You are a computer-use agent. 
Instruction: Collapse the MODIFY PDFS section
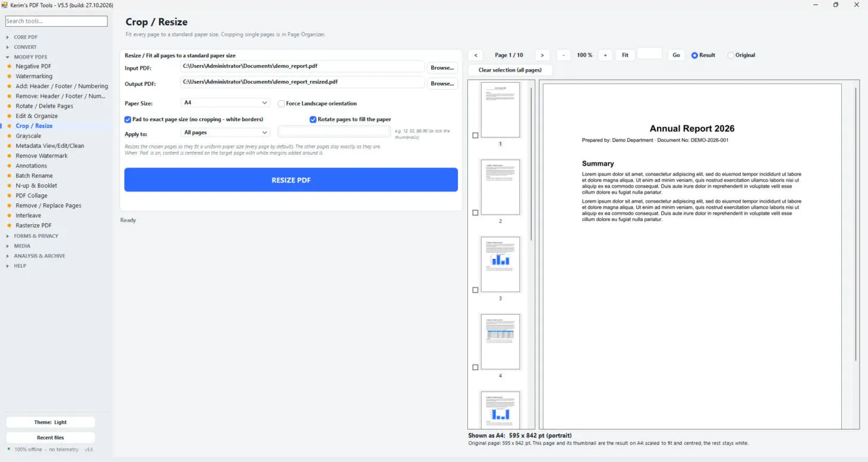[30, 57]
